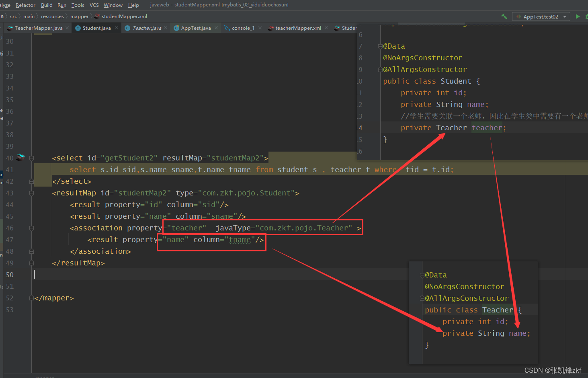588x378 pixels.
Task: Click the fold end marker on line 42
Action: point(31,181)
